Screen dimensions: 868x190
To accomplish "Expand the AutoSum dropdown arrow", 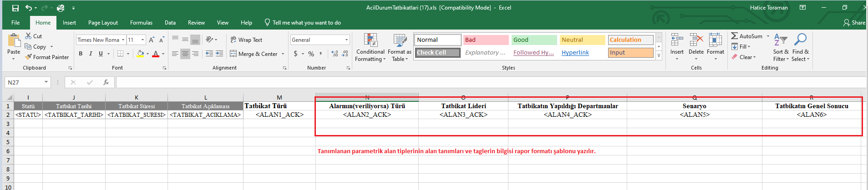I will [768, 36].
